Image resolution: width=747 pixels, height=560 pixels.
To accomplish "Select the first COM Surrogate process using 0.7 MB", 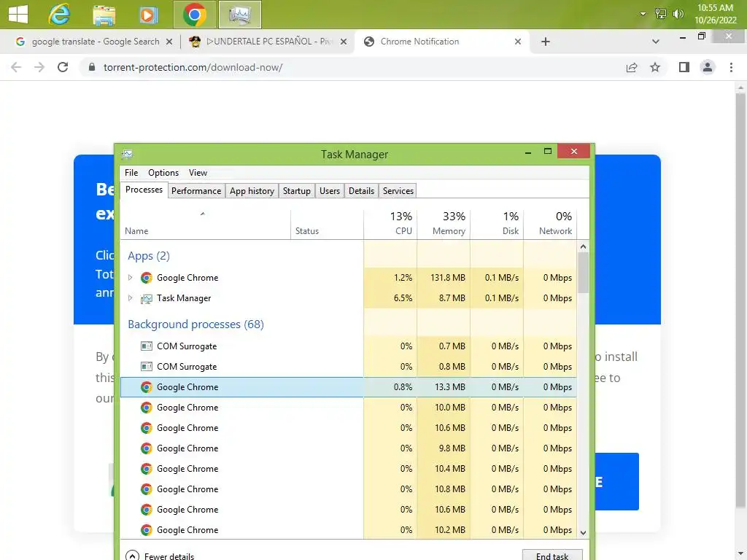I will tap(349, 346).
